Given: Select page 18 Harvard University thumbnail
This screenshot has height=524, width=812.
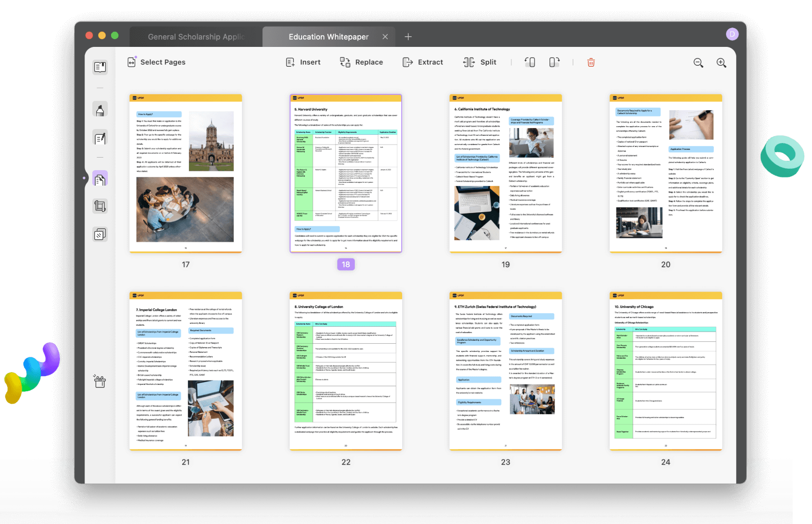Looking at the screenshot, I should 346,174.
